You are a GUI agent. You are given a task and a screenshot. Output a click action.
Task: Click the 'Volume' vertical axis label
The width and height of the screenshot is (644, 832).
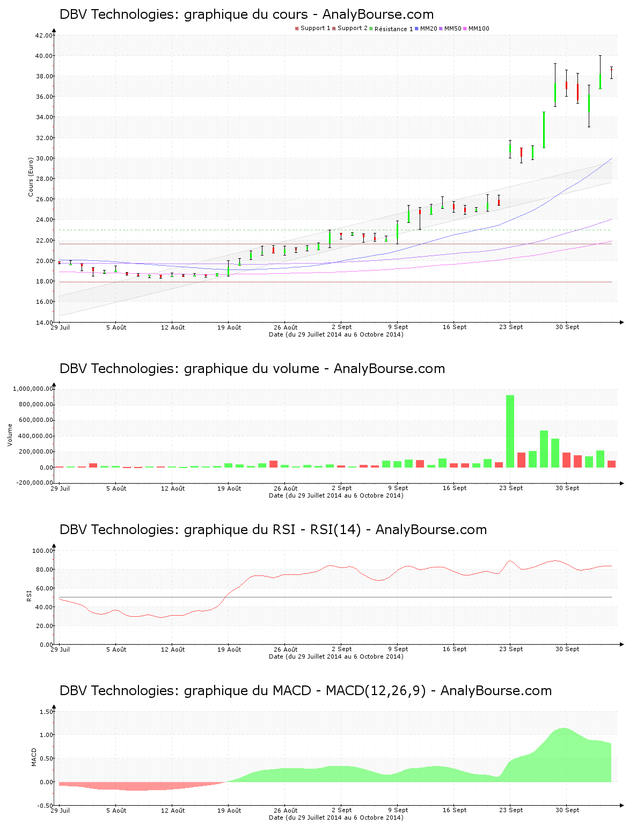10,435
